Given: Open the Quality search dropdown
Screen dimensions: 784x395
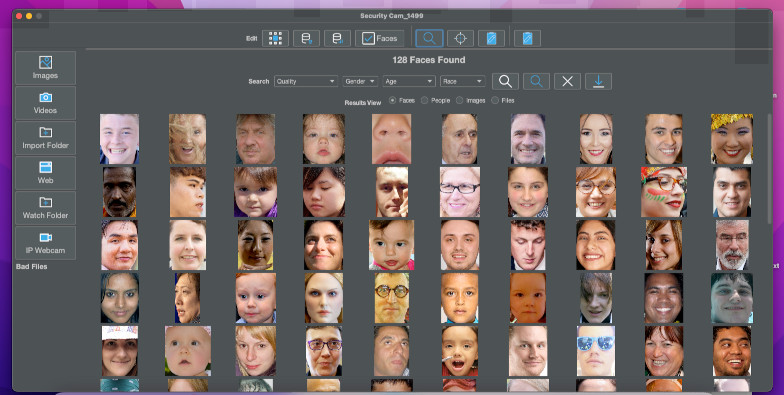Looking at the screenshot, I should pos(306,81).
